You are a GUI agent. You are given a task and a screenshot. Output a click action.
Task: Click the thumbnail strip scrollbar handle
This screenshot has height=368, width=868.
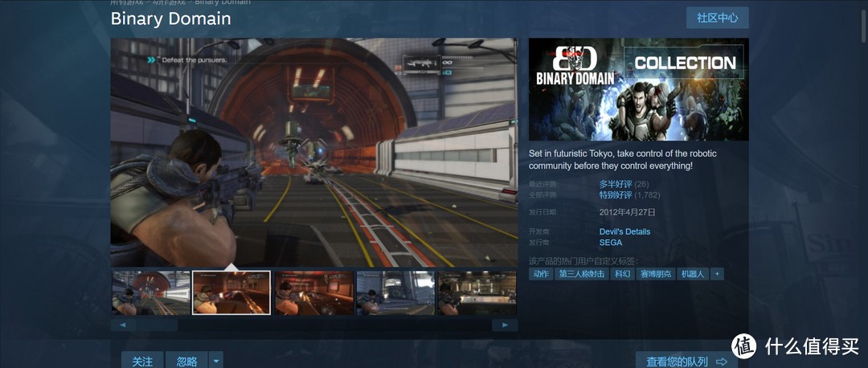tap(158, 325)
